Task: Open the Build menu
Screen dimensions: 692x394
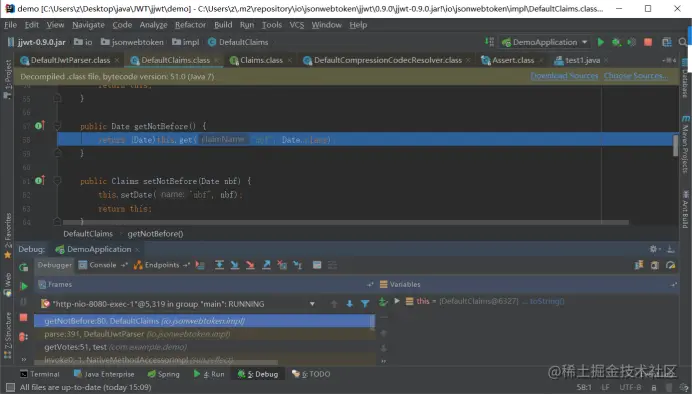Action: pyautogui.click(x=223, y=25)
